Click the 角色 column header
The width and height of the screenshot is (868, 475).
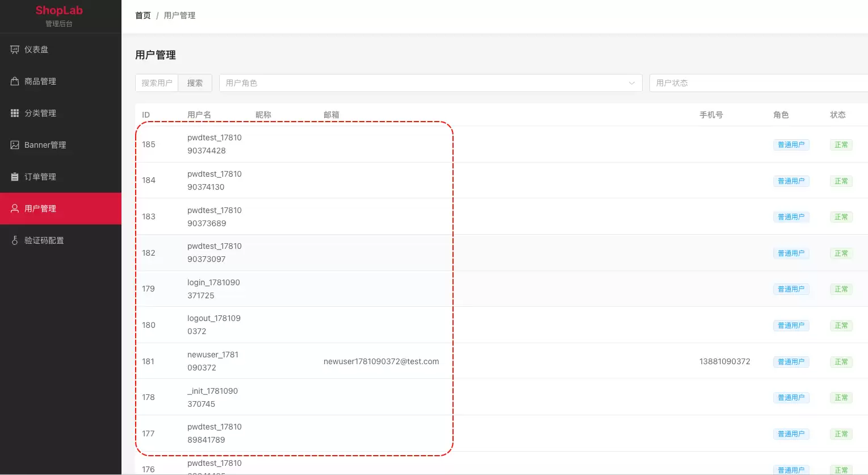781,115
